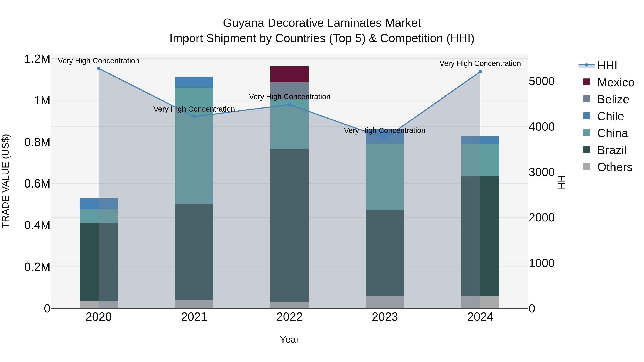
Task: Click the 0.6M left axis tick label
Action: coord(37,184)
